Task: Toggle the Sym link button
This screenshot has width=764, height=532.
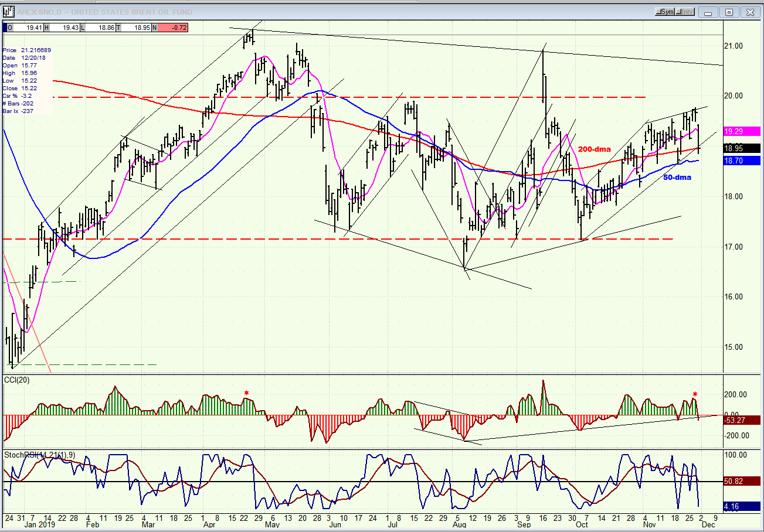Action: 666,12
